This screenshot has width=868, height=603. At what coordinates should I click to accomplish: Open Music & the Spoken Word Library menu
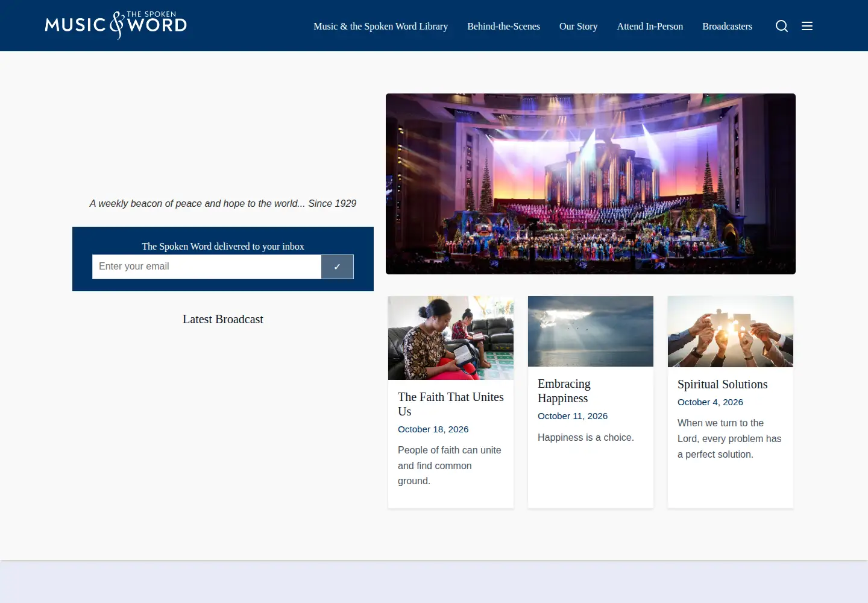tap(380, 27)
